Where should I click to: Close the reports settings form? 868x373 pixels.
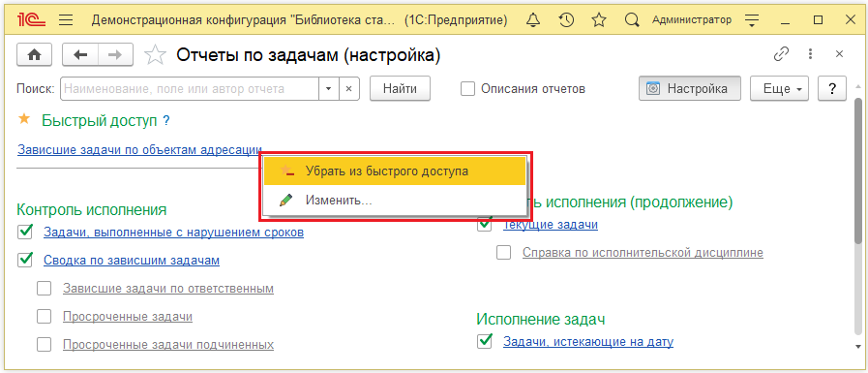[x=839, y=53]
